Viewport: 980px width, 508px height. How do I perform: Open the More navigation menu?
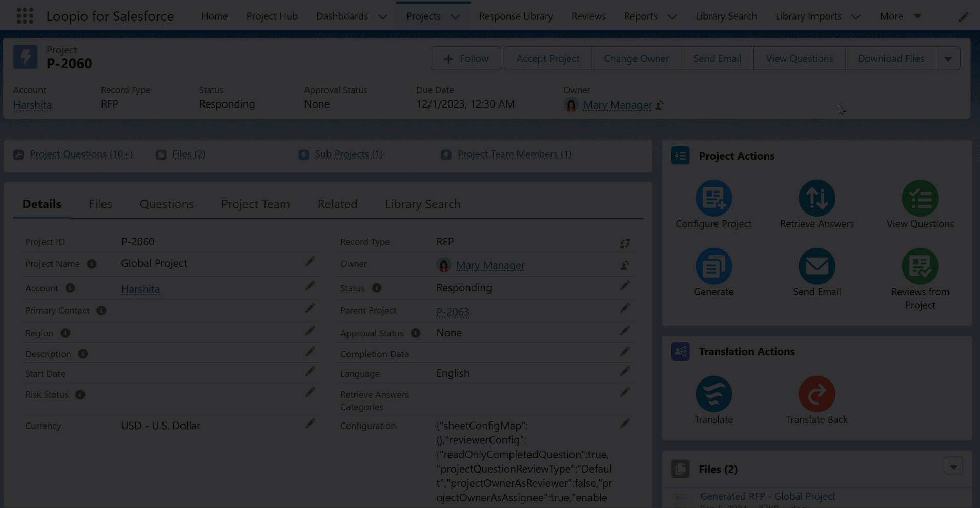900,16
